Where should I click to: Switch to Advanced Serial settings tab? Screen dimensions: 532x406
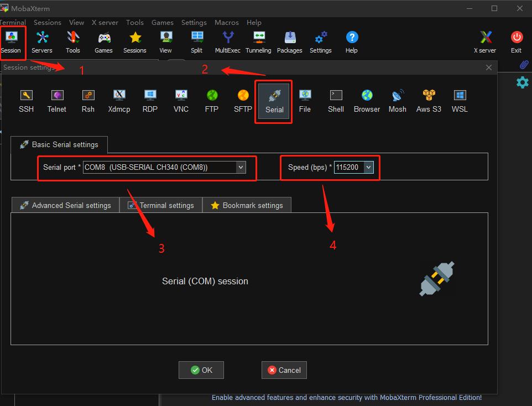point(65,205)
